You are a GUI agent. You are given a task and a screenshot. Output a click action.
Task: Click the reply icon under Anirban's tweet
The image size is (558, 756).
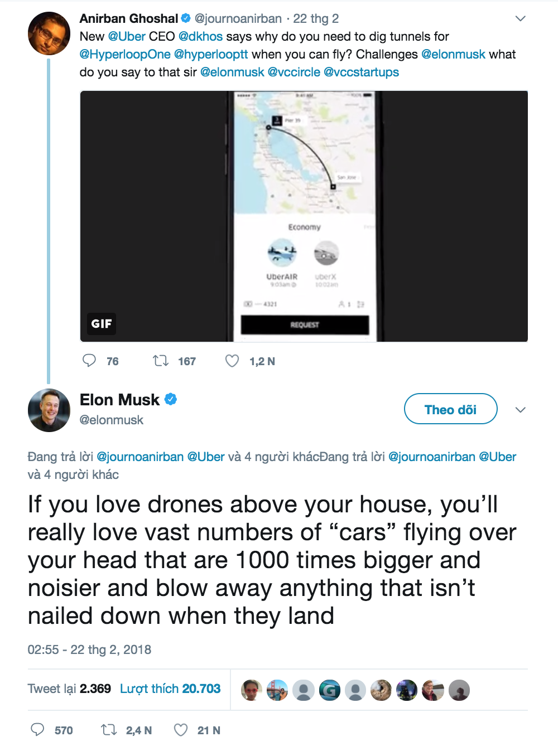pyautogui.click(x=89, y=361)
